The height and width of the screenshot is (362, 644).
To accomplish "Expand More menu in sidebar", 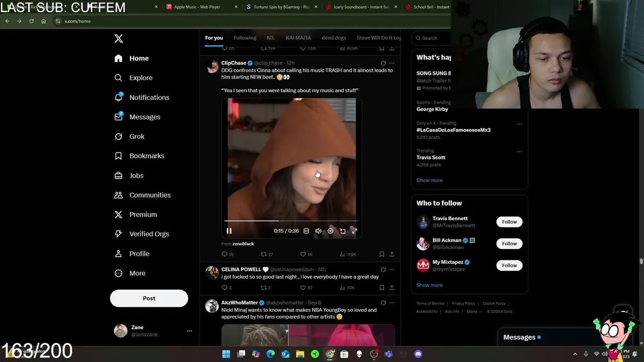I will point(130,273).
